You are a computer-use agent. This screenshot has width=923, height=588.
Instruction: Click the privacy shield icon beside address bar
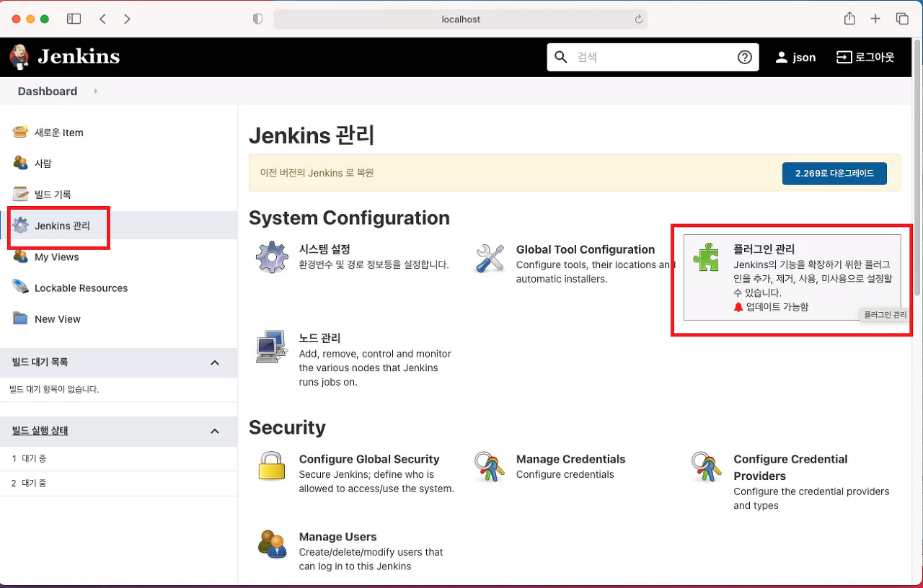point(257,19)
